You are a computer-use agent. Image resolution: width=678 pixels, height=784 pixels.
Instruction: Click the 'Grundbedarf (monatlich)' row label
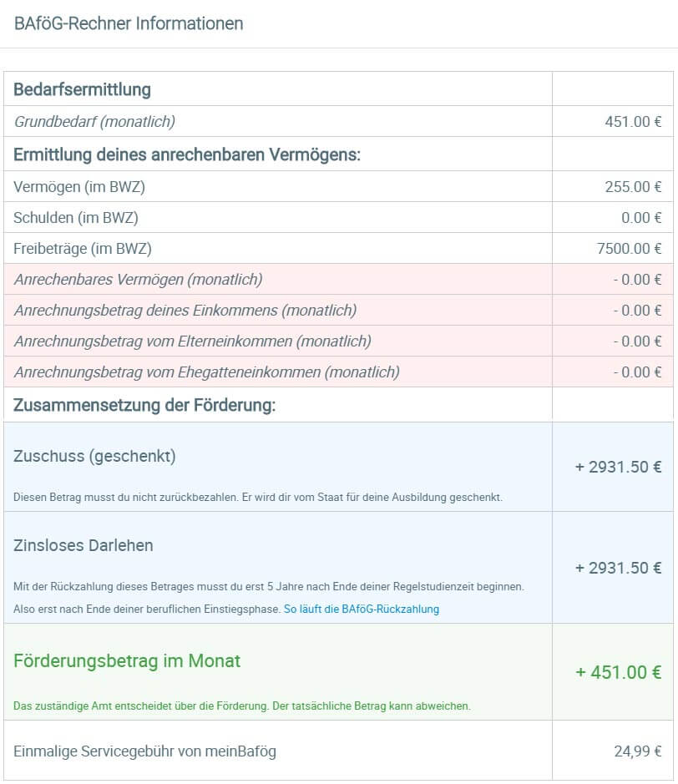[94, 122]
